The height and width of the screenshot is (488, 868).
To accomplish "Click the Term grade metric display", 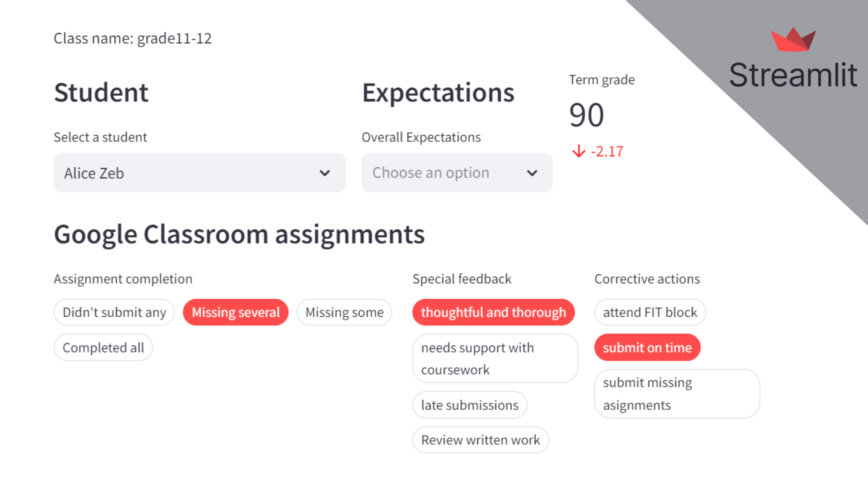I will (585, 114).
